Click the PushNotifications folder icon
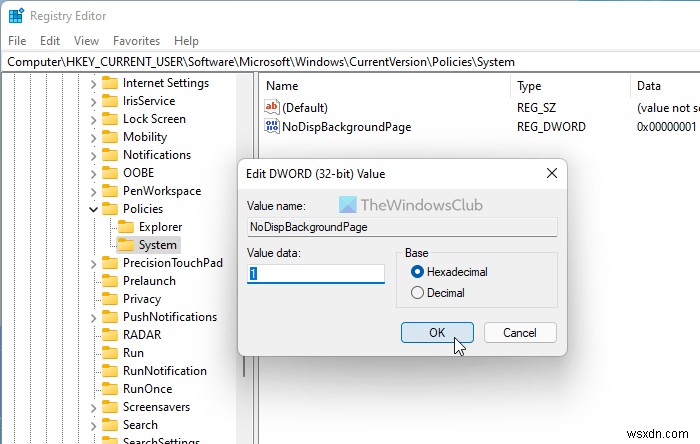The height and width of the screenshot is (444, 700). coord(110,317)
